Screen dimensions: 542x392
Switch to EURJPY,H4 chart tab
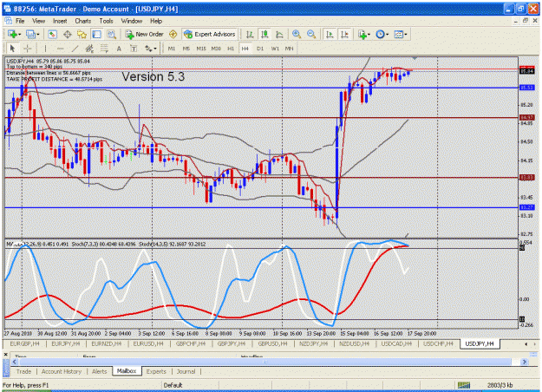coord(66,343)
